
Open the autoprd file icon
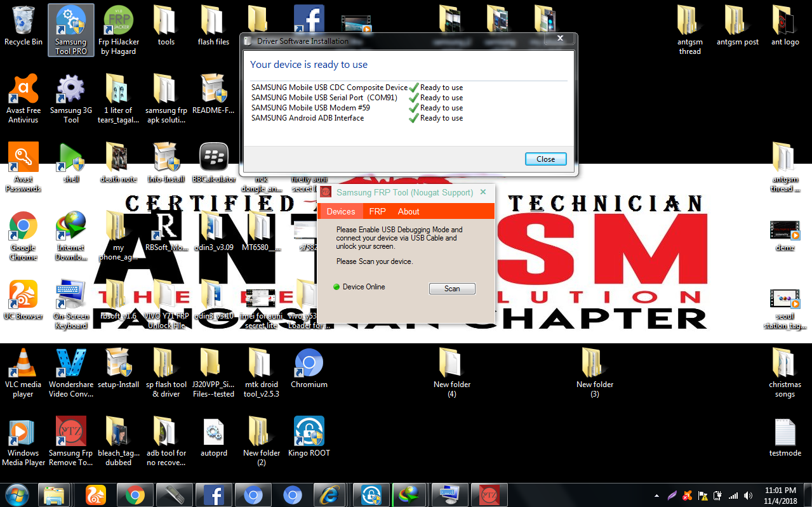point(214,437)
